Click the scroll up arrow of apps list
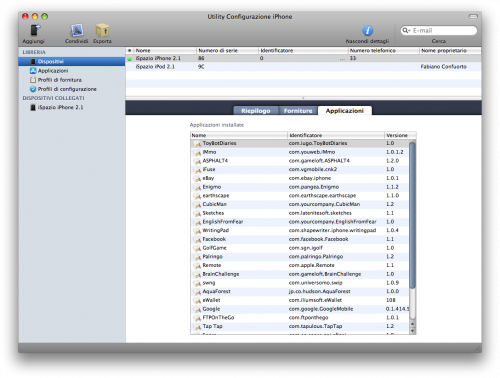 pyautogui.click(x=413, y=324)
